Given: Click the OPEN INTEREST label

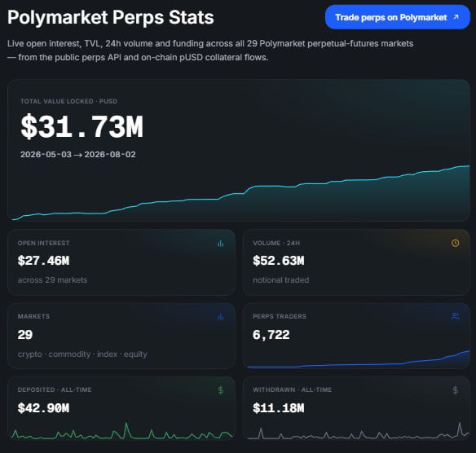Looking at the screenshot, I should coord(43,243).
